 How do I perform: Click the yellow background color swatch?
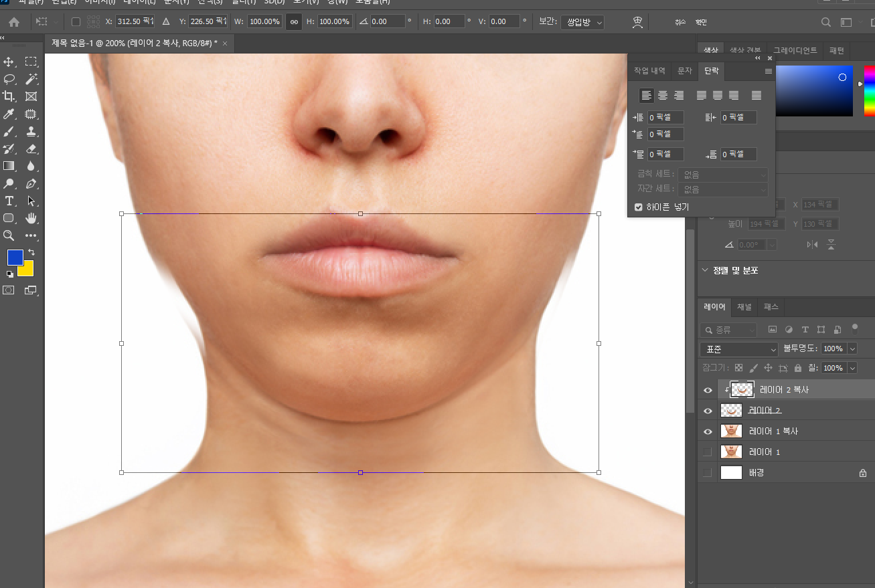pyautogui.click(x=27, y=271)
